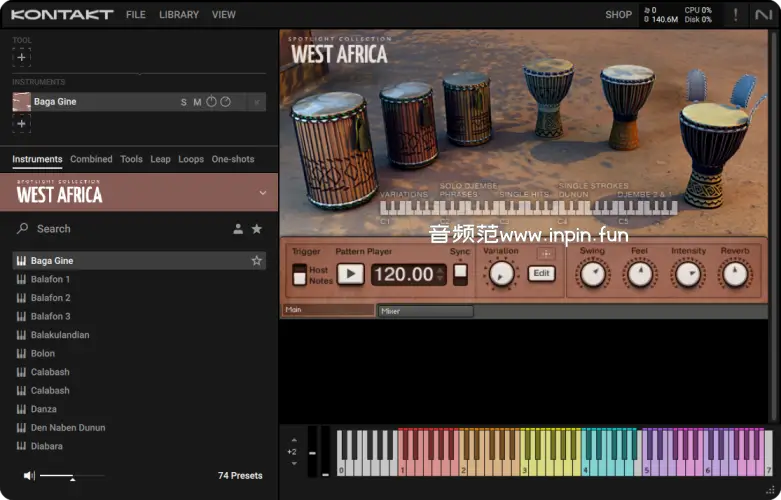The height and width of the screenshot is (500, 781).
Task: Toggle the Sync switch
Action: click(460, 274)
